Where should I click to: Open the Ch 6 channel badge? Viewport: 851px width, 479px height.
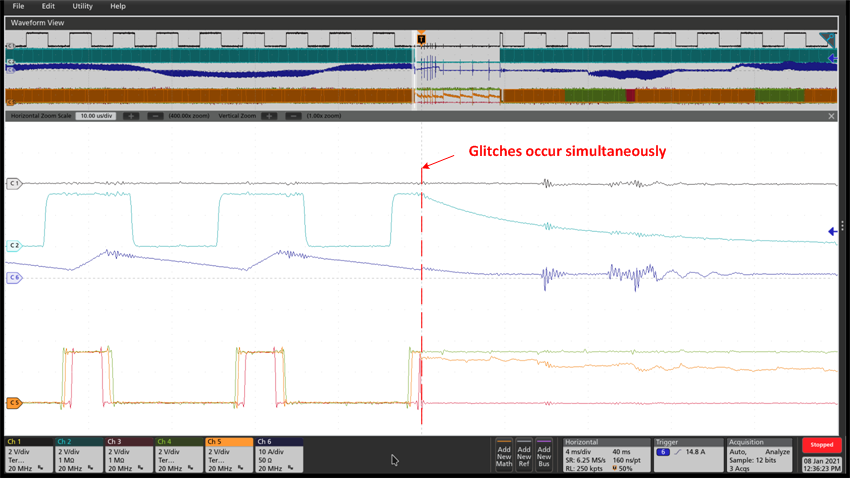point(278,455)
